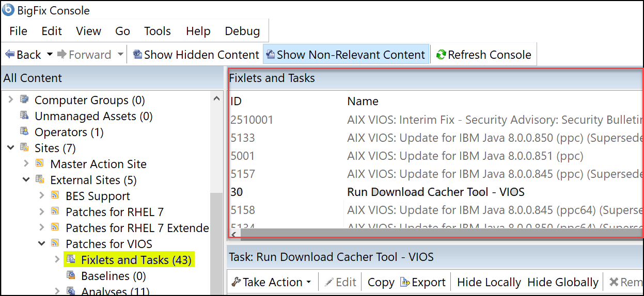The image size is (644, 296).
Task: Select fixlet ID 5157 row
Action: pyautogui.click(x=435, y=174)
